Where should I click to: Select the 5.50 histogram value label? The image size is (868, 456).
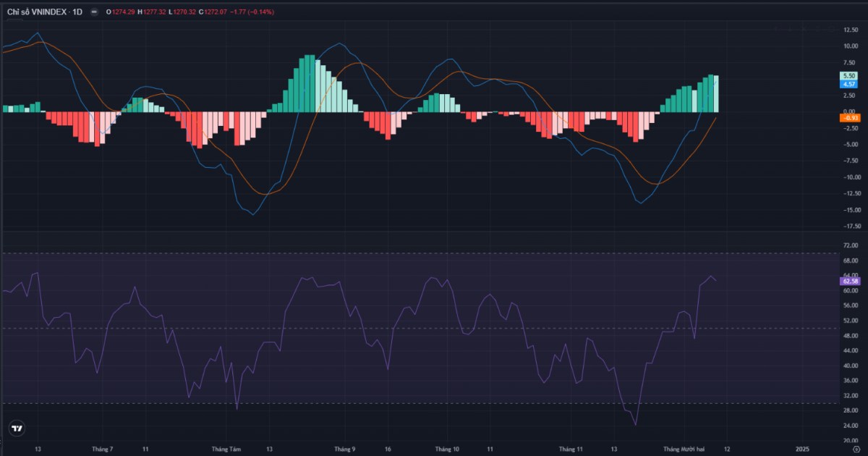click(849, 76)
